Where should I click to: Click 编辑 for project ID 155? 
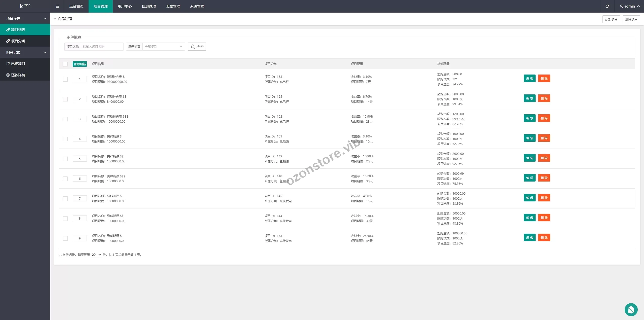(529, 98)
